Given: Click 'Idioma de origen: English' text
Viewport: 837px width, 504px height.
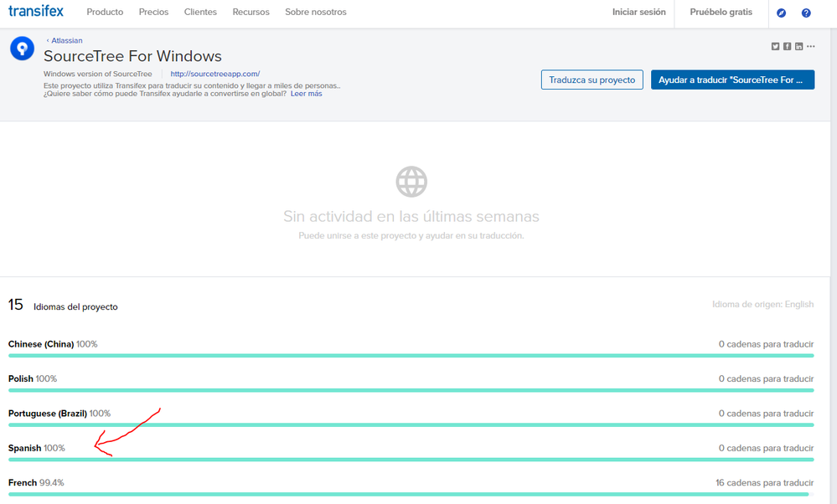Looking at the screenshot, I should click(762, 305).
